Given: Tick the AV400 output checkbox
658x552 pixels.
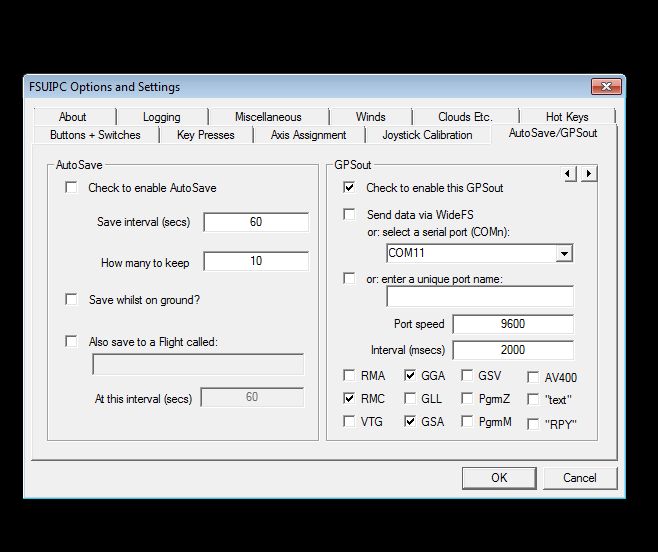Looking at the screenshot, I should (x=533, y=378).
